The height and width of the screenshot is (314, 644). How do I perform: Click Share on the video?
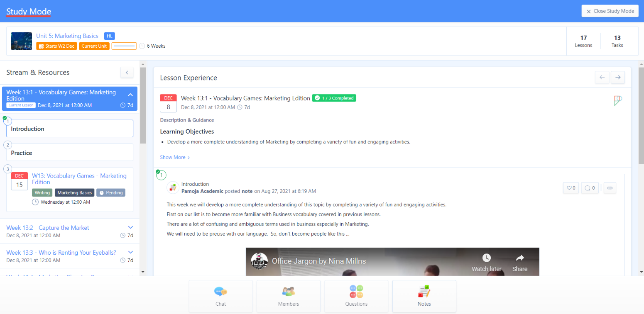[x=519, y=263]
